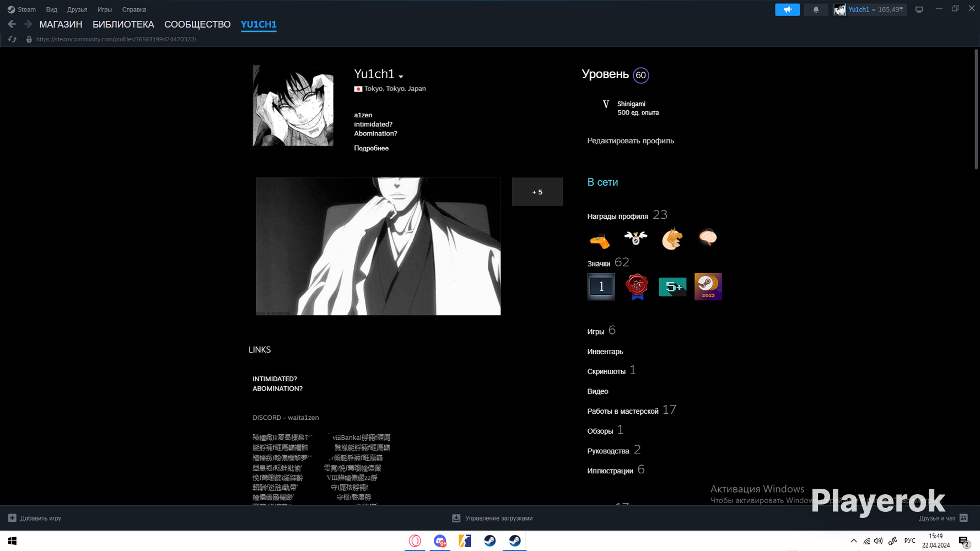
Task: Click the orange fox profile award
Action: click(x=672, y=239)
